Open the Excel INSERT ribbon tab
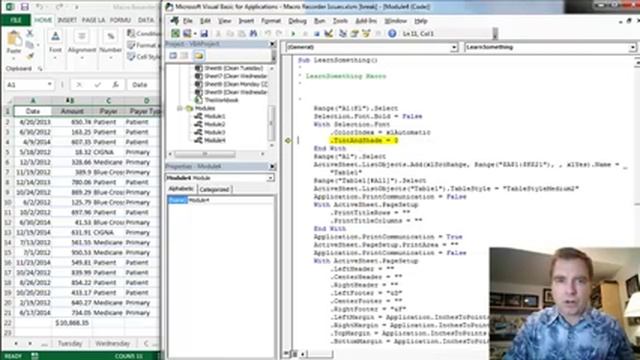Image resolution: width=640 pixels, height=360 pixels. pyautogui.click(x=67, y=20)
